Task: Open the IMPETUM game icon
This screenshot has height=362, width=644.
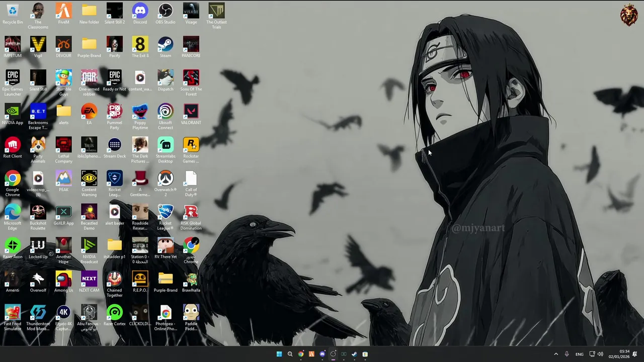Action: coord(13,47)
